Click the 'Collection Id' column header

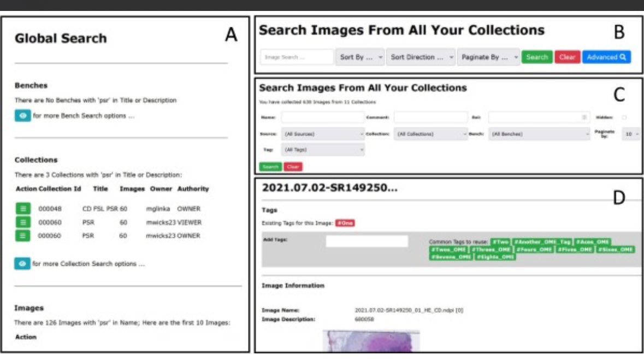coord(60,189)
